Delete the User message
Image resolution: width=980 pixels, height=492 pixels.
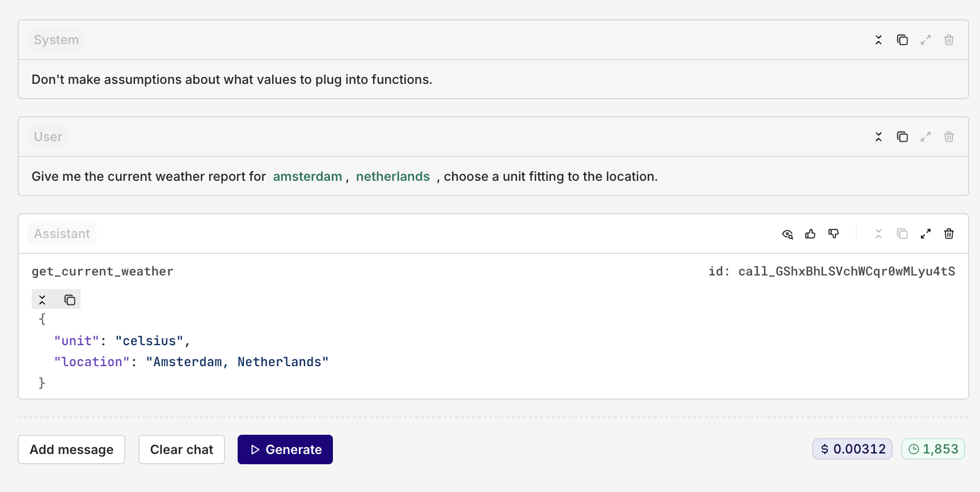949,137
